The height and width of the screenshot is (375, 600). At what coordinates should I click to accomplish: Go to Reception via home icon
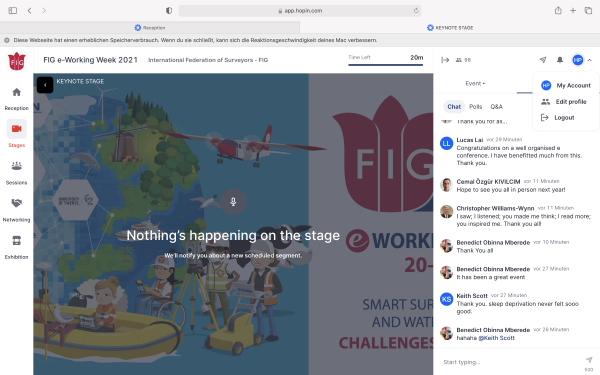(x=16, y=92)
